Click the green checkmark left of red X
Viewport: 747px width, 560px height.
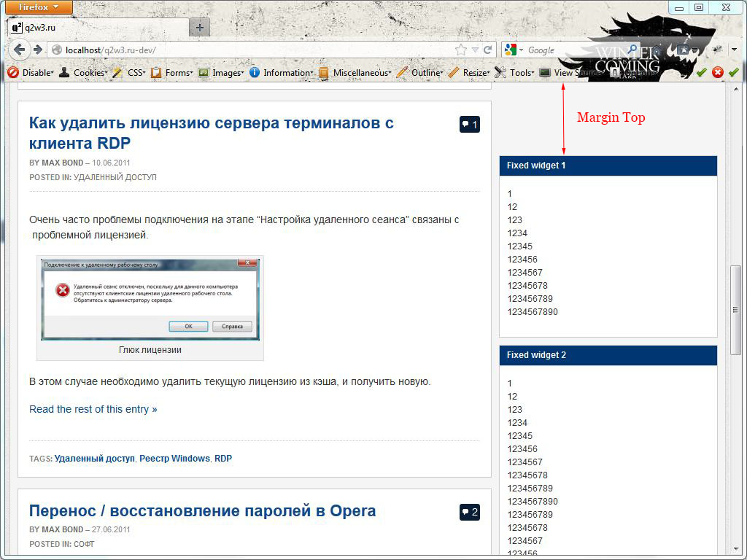coord(701,72)
